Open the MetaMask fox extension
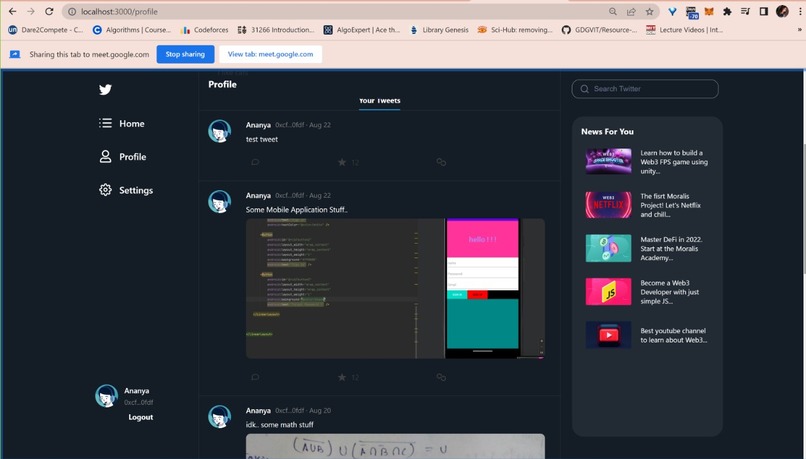This screenshot has height=459, width=806. [x=709, y=11]
